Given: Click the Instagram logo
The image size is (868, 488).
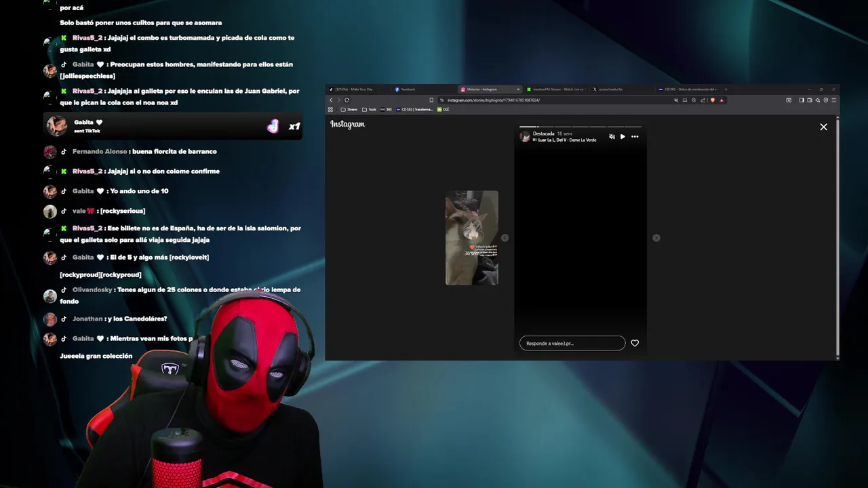Looking at the screenshot, I should pos(348,124).
